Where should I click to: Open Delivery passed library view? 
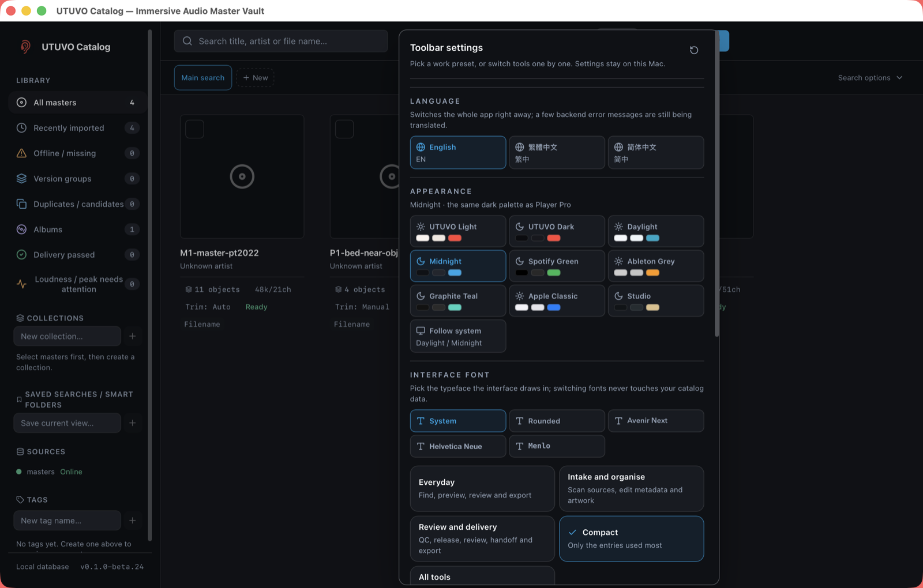77,255
